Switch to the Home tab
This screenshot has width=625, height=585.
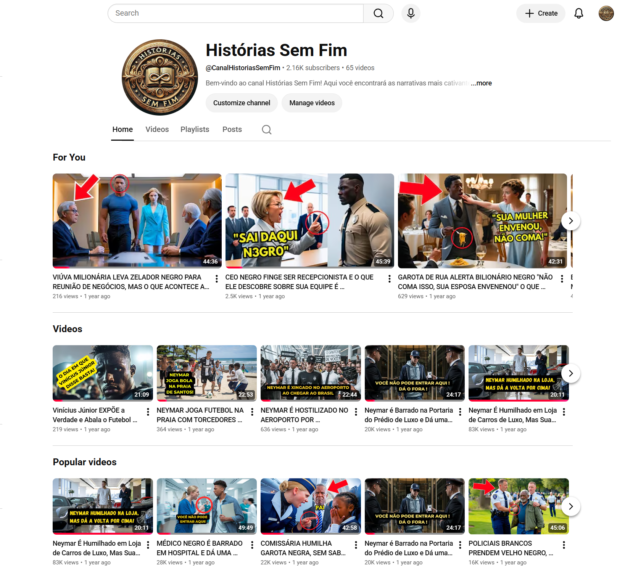(122, 130)
